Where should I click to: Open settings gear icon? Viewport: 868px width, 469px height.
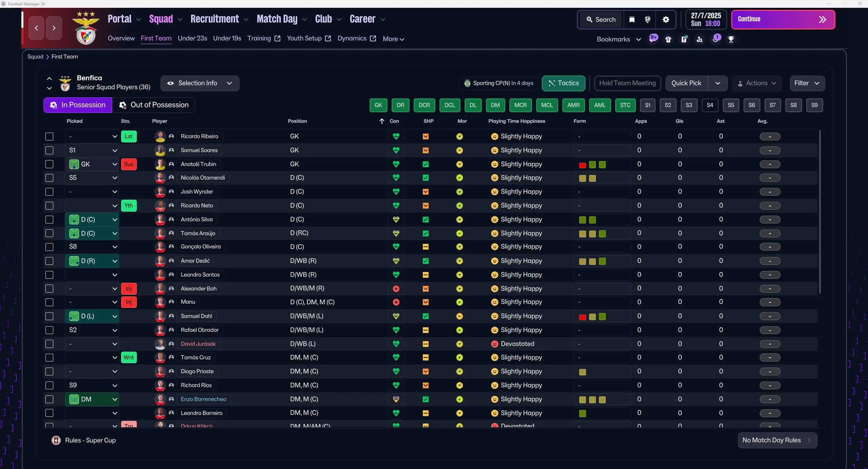[x=666, y=20]
